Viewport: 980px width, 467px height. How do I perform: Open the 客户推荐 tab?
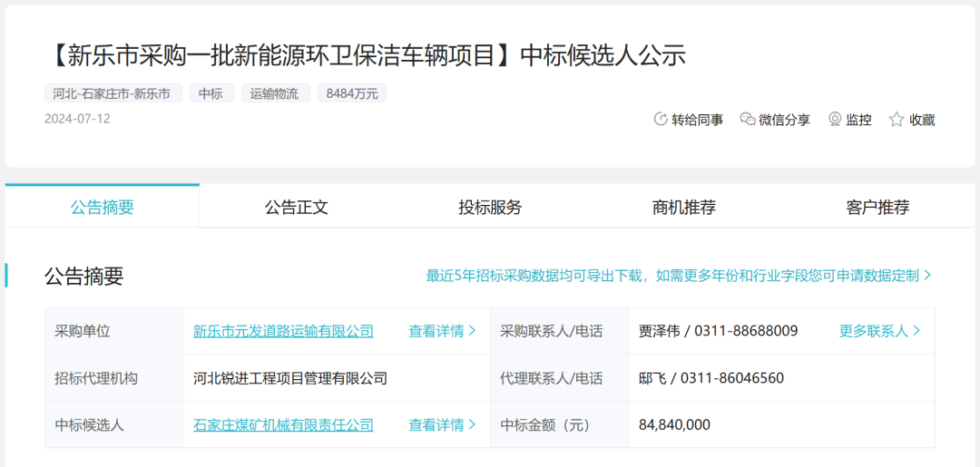pyautogui.click(x=877, y=208)
